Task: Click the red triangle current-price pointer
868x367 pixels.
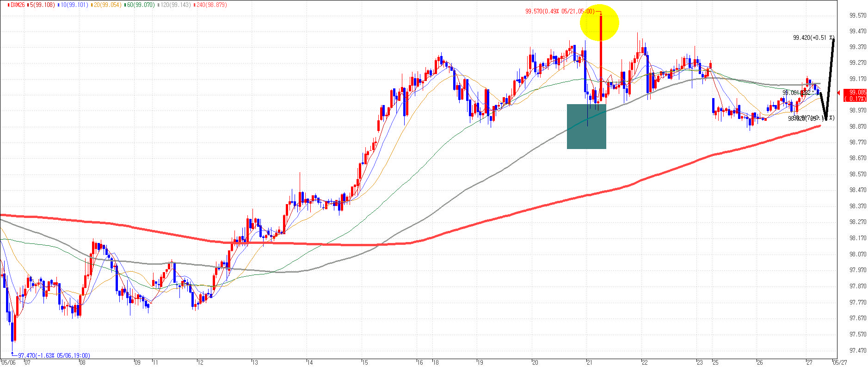Action: [839, 93]
